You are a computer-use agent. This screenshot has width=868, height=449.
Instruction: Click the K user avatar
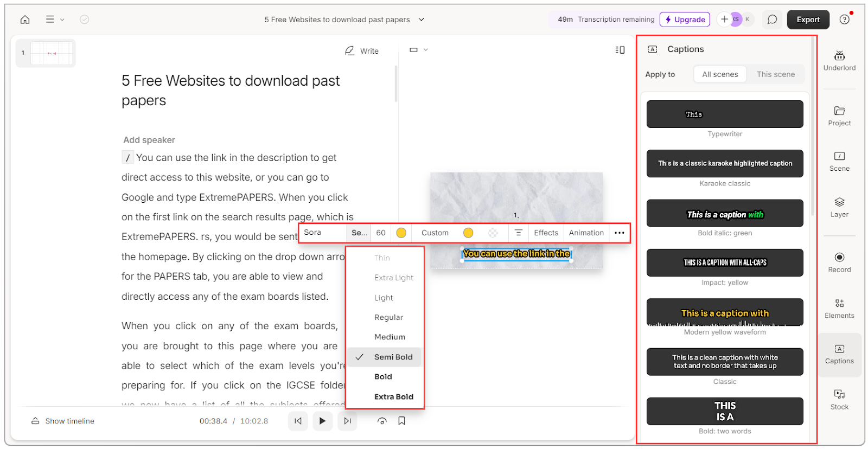pos(748,20)
